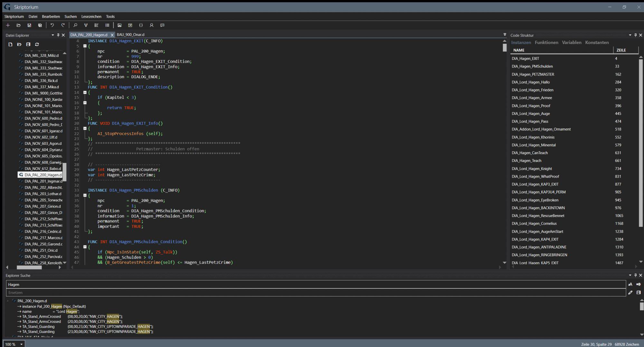The width and height of the screenshot is (644, 347).
Task: Open the zoom level dropdown at 100 %
Action: coord(22,344)
